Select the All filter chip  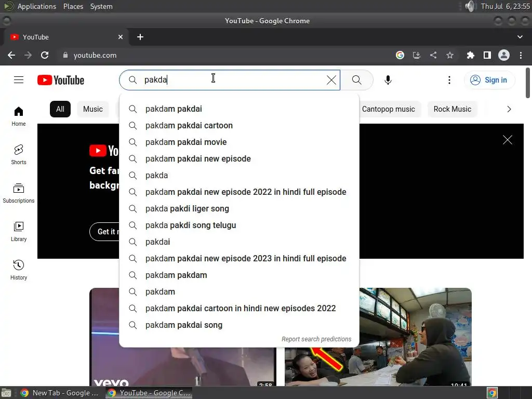click(60, 109)
